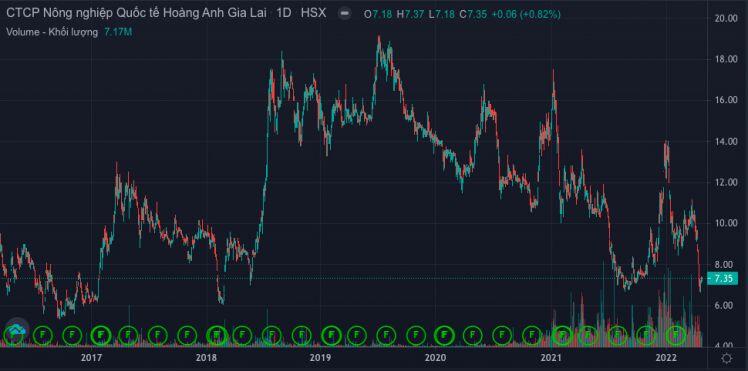Viewport: 748px width, 371px height.
Task: Click the current price tag 7.35
Action: (x=723, y=278)
